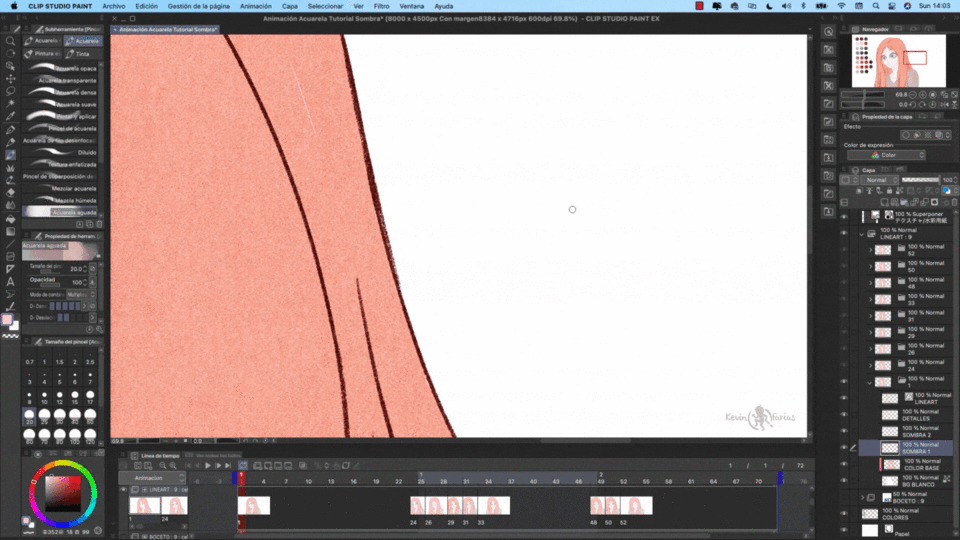This screenshot has width=960, height=540.
Task: Select the timeline cel labeled 33
Action: tap(493, 506)
